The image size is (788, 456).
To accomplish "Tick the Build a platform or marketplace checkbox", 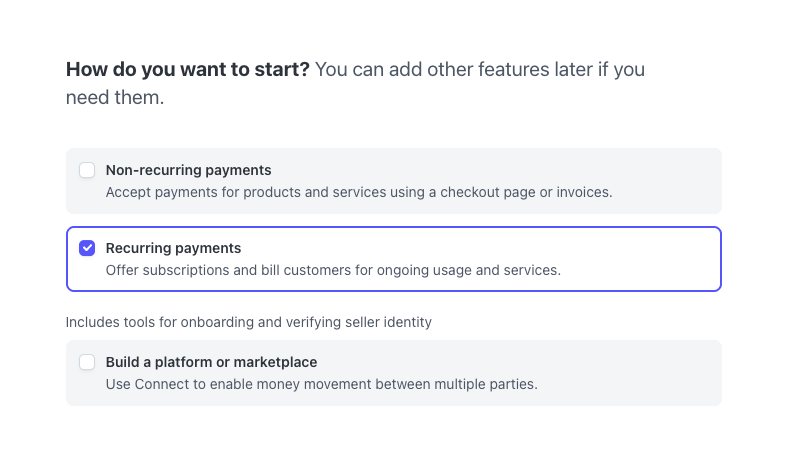I will click(x=87, y=362).
